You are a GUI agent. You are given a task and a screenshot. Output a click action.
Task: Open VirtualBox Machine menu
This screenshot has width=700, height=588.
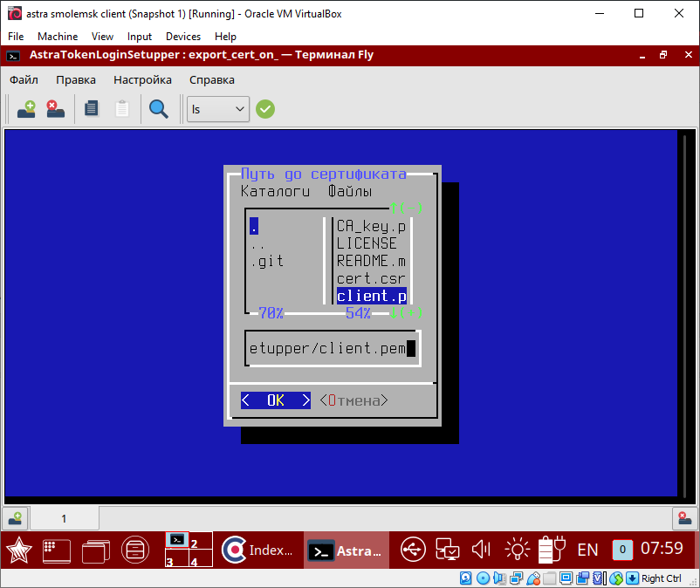[x=58, y=37]
